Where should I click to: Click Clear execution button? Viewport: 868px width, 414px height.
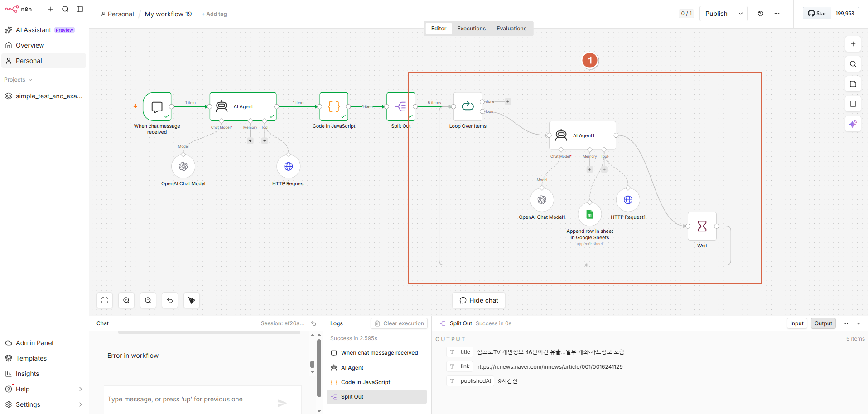coord(399,323)
